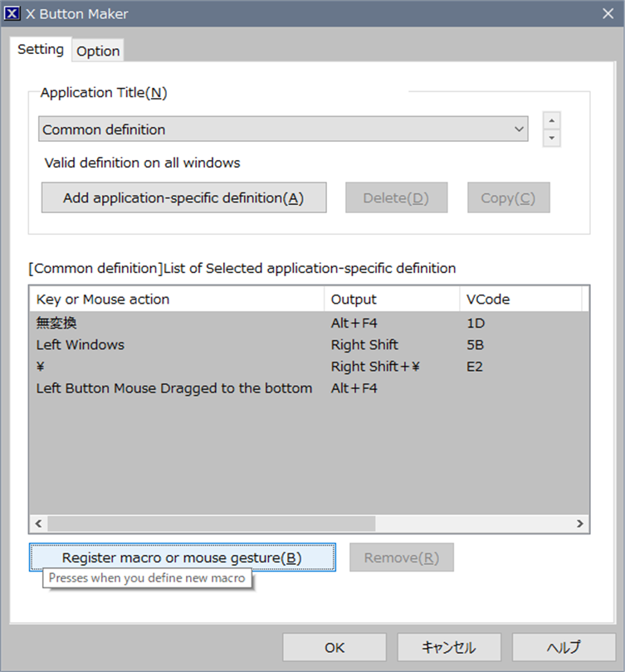The image size is (625, 672).
Task: Confirm with the OK button
Action: 334,647
